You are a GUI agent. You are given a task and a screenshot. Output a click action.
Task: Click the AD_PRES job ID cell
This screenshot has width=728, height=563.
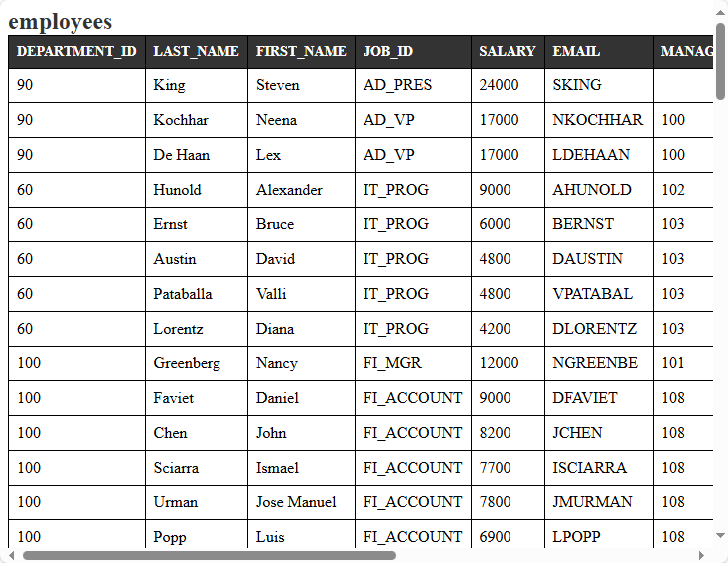pyautogui.click(x=397, y=85)
